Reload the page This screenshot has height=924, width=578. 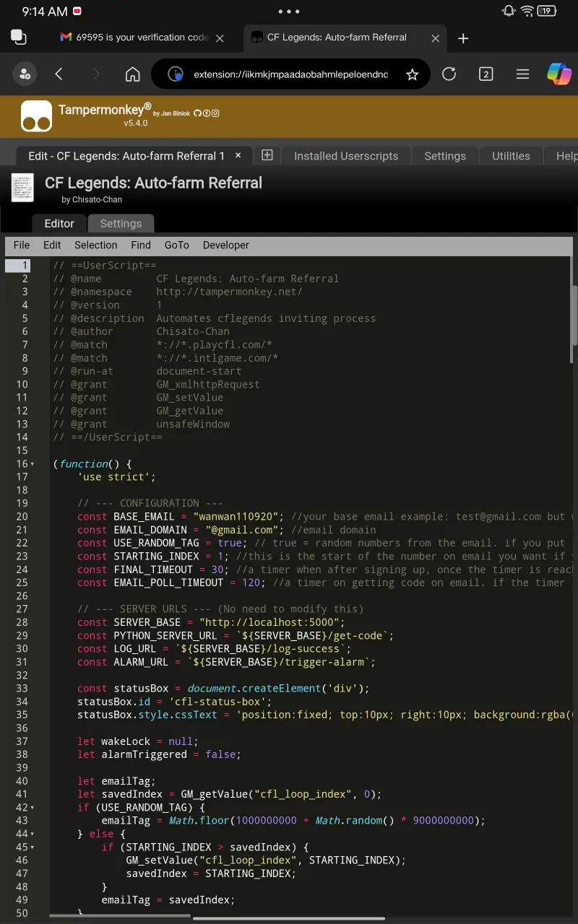(x=449, y=74)
